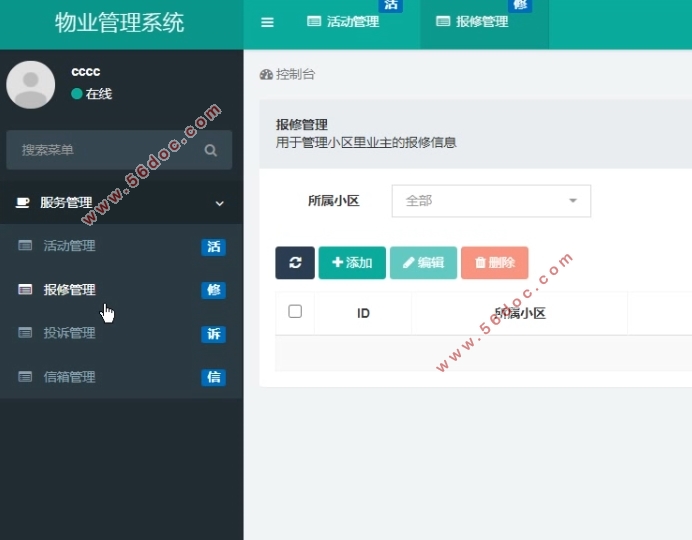This screenshot has width=692, height=540.
Task: Open 信箱管理 in the sidebar
Action: (121, 377)
